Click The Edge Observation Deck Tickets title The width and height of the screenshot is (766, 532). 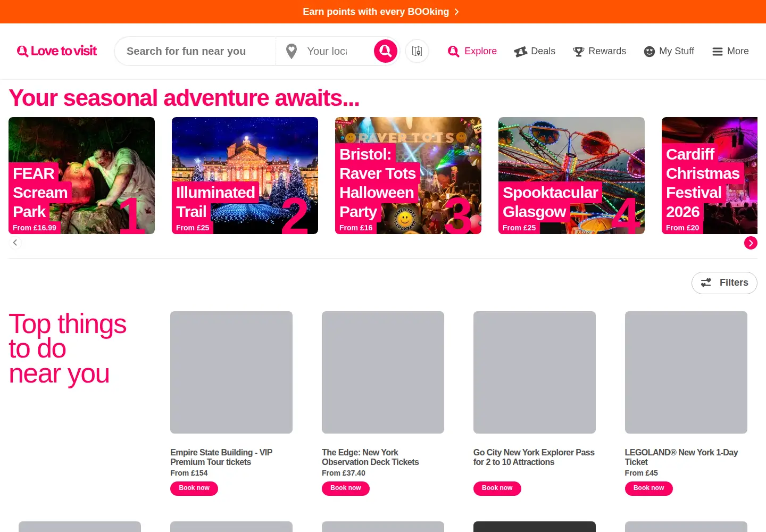point(370,457)
